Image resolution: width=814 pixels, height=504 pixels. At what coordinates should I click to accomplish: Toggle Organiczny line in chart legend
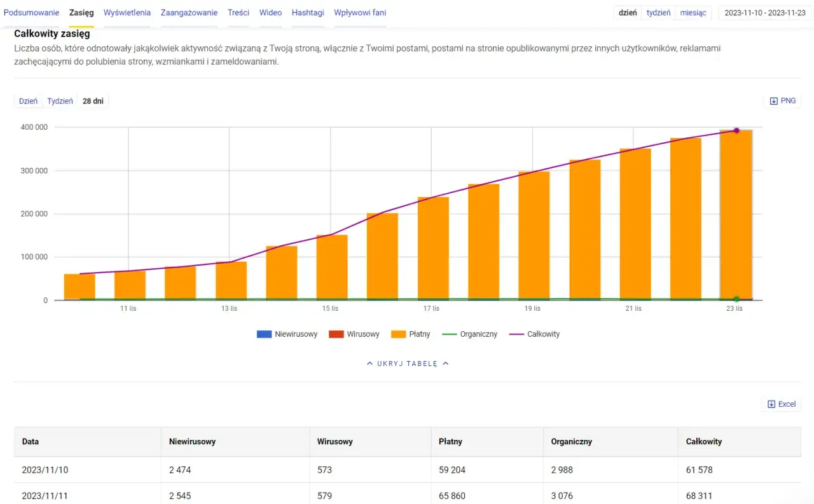coord(470,334)
